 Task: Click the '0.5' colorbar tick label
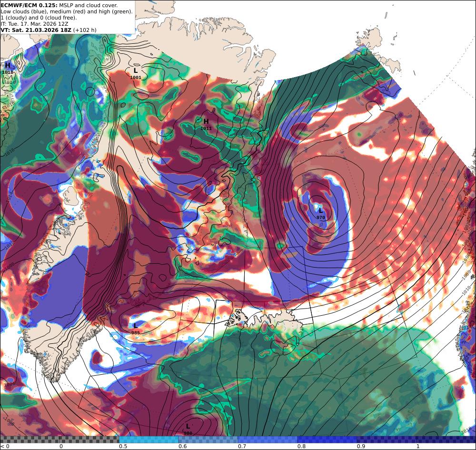click(123, 446)
